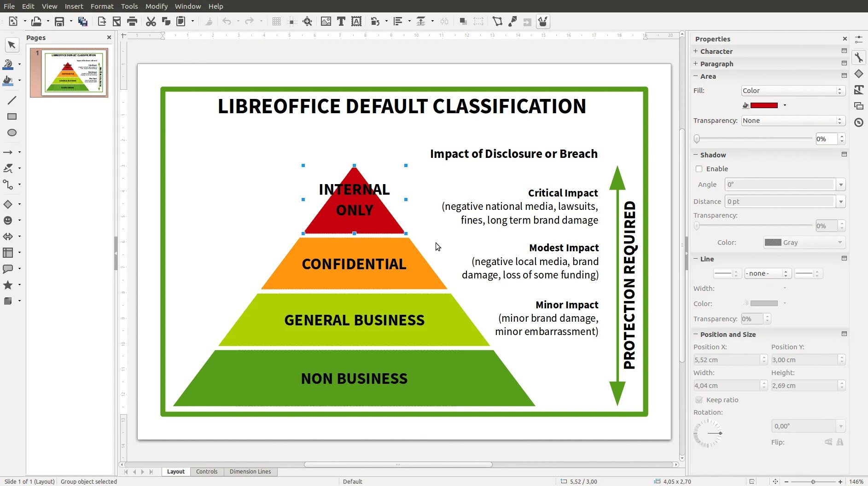Choose the Ellipse tool
868x486 pixels.
(12, 133)
